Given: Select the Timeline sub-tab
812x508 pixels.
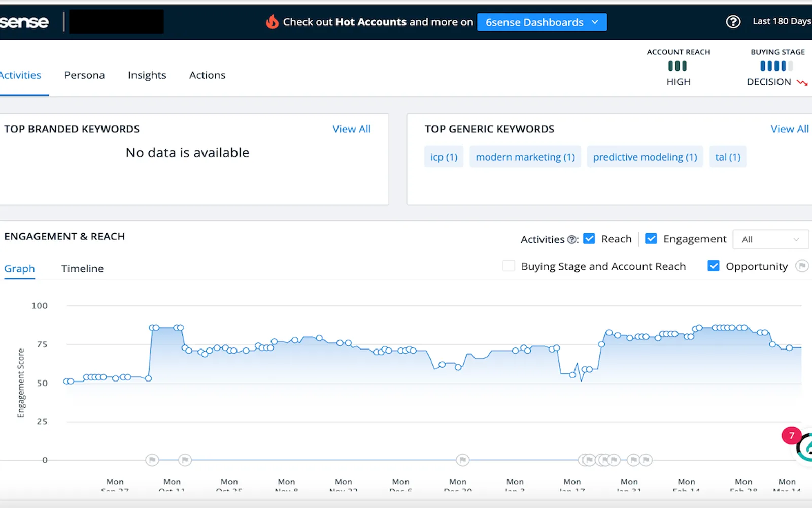Looking at the screenshot, I should tap(82, 269).
